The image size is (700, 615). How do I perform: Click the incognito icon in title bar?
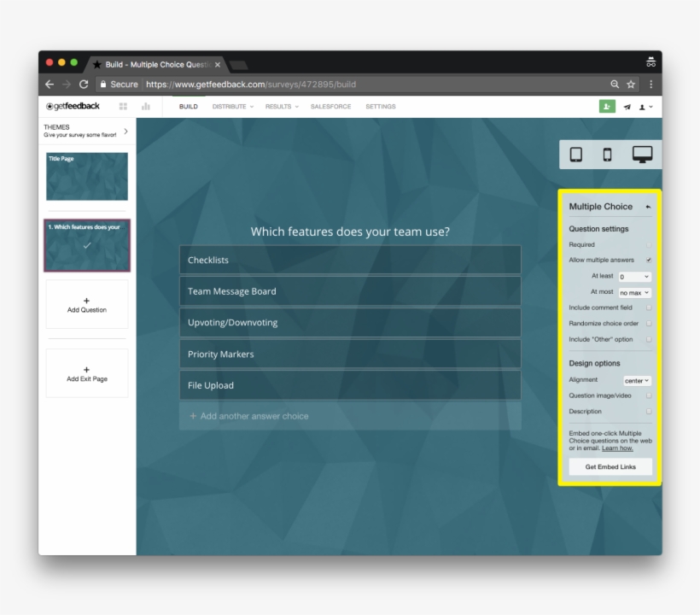click(x=650, y=62)
